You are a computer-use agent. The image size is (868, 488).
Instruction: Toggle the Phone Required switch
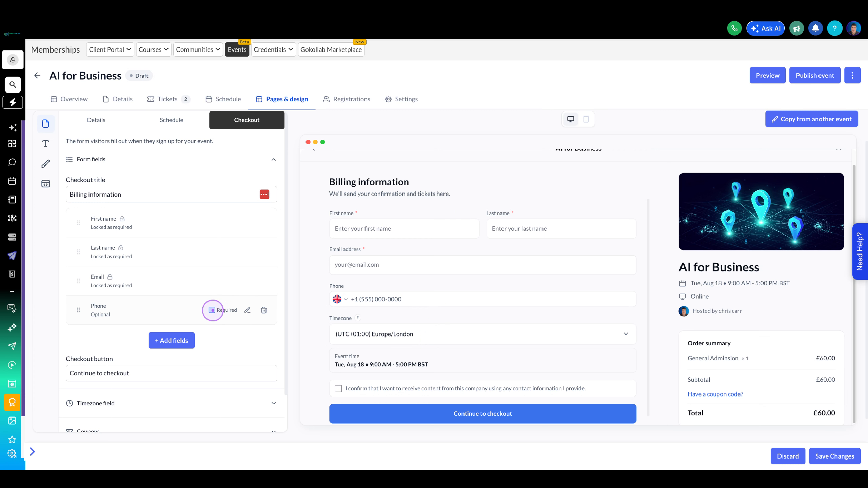point(212,310)
